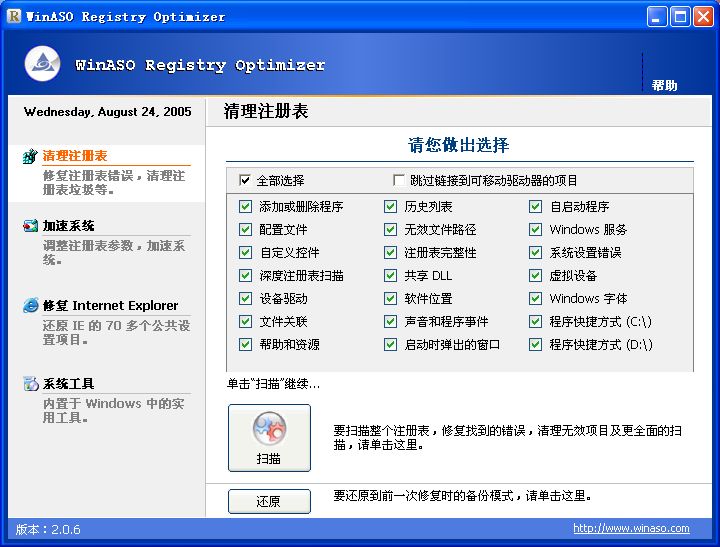Uncheck 设备驱动 option
Screen dimensions: 720x547
246,299
